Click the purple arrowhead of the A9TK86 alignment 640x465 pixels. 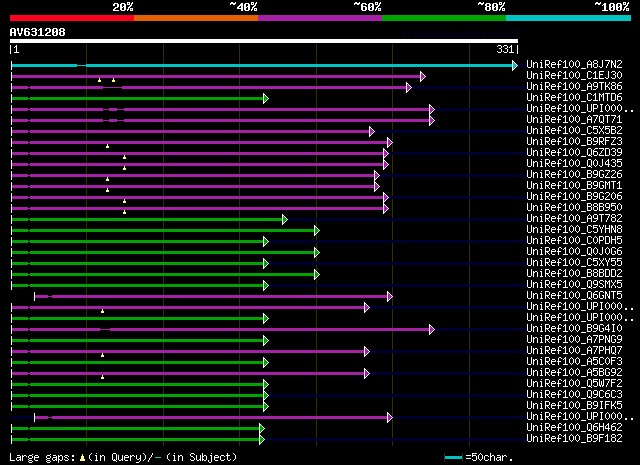[x=409, y=87]
